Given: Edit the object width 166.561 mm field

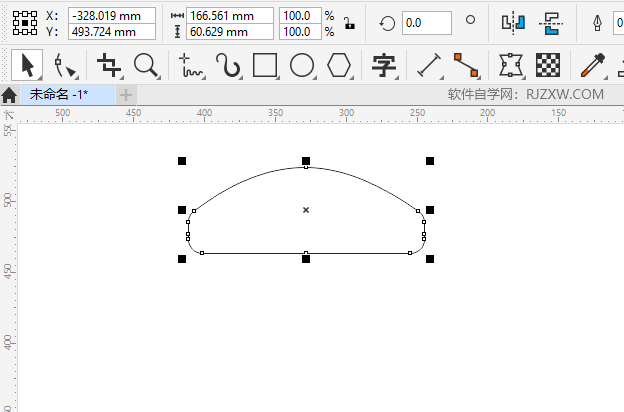Looking at the screenshot, I should 230,16.
